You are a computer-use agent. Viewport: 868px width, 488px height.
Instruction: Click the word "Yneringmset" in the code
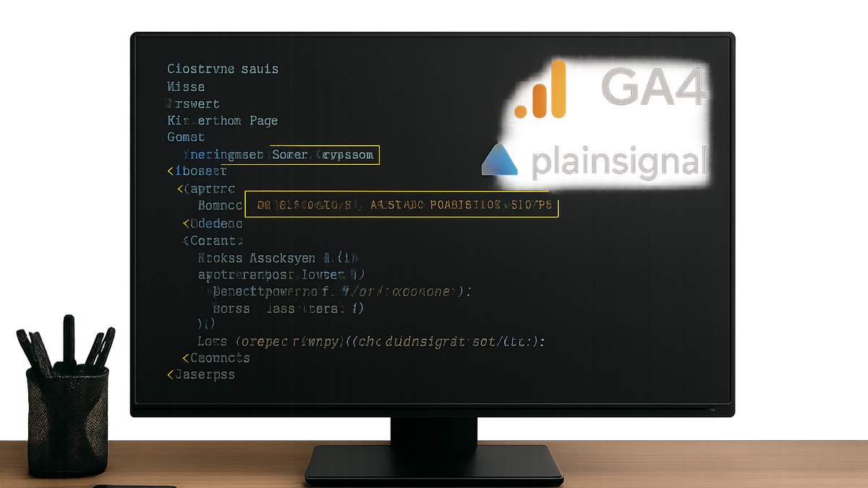pos(224,155)
